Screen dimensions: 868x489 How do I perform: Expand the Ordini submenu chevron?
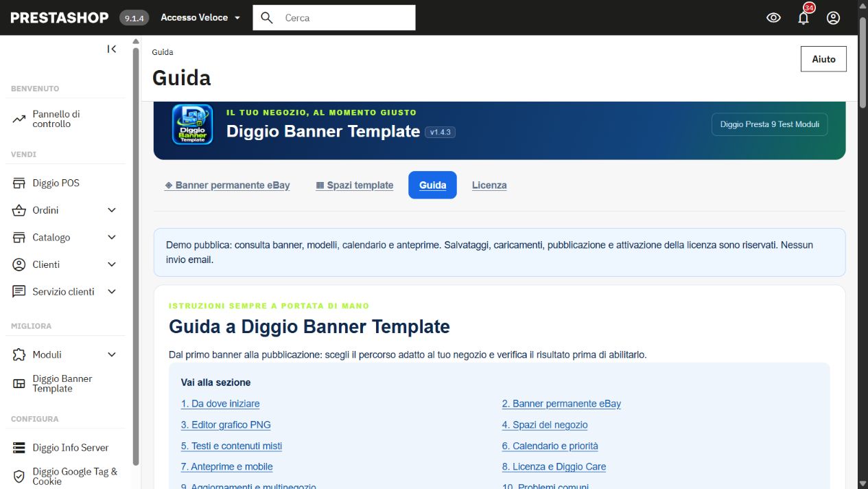point(112,210)
